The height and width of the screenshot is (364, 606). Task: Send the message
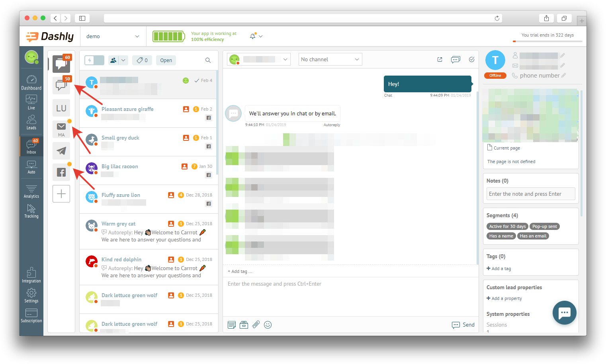click(x=463, y=325)
